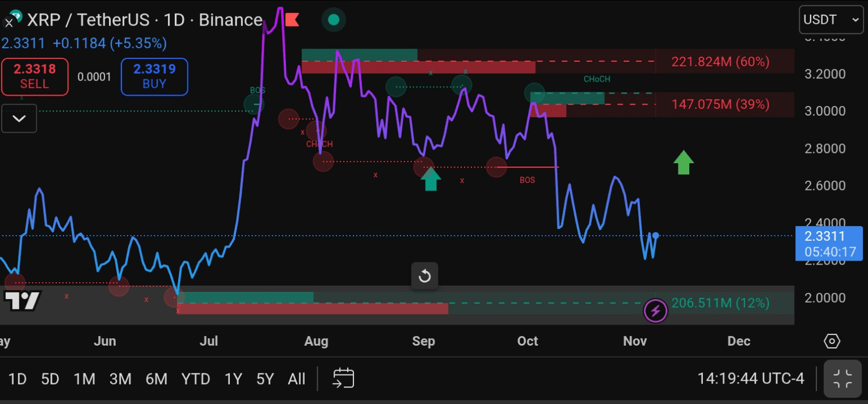The width and height of the screenshot is (868, 404).
Task: Click the green market-open status dot
Action: 334,20
